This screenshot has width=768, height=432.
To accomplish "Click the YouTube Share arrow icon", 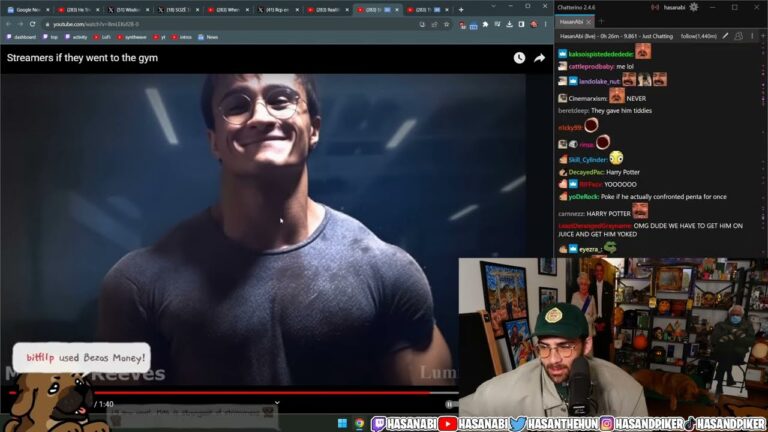I will pyautogui.click(x=539, y=58).
